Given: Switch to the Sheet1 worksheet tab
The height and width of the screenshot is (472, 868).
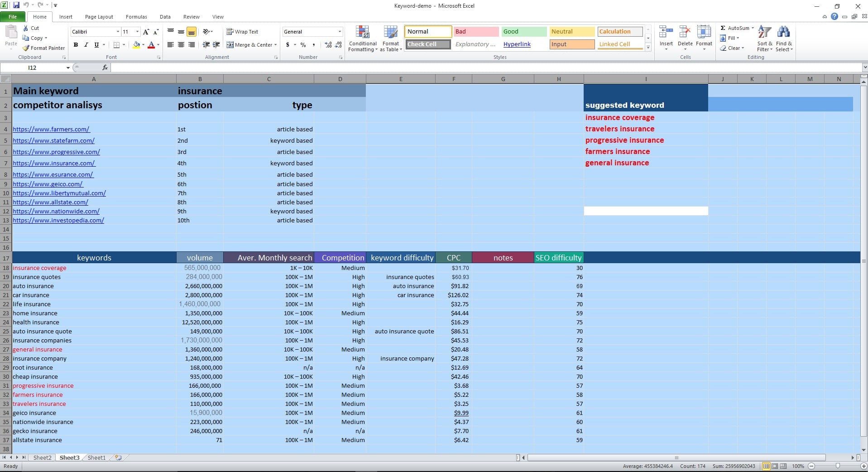Looking at the screenshot, I should click(96, 458).
